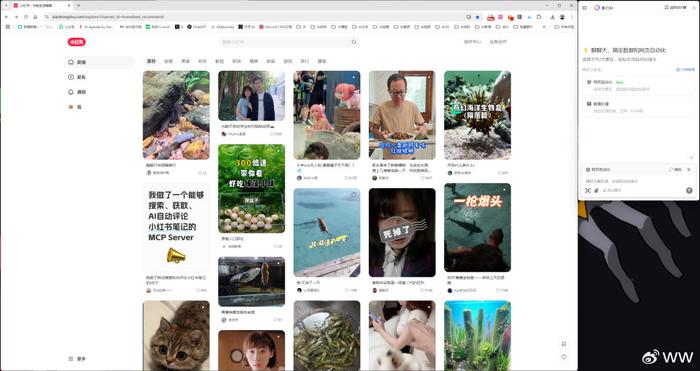Open the 业务合作 link in the header
The width and height of the screenshot is (700, 371).
[x=498, y=42]
